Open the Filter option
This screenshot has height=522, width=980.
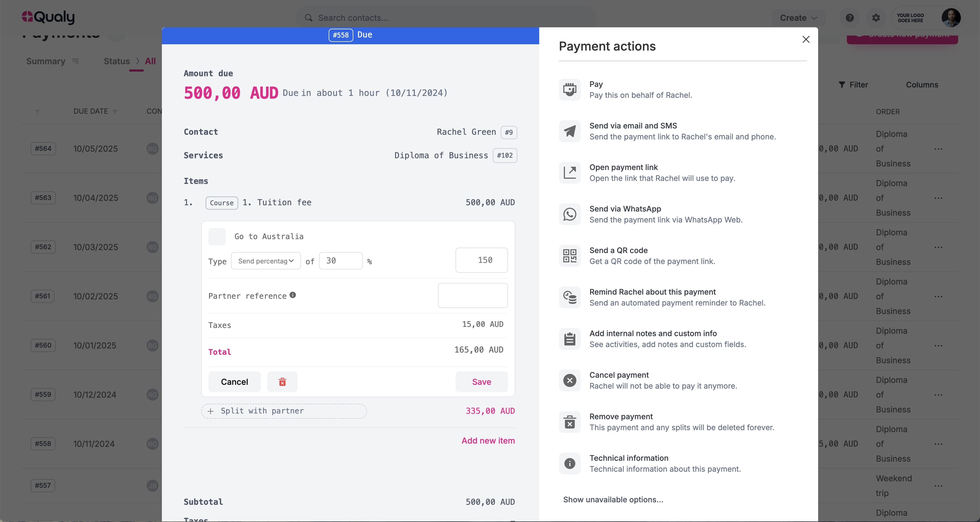[854, 85]
